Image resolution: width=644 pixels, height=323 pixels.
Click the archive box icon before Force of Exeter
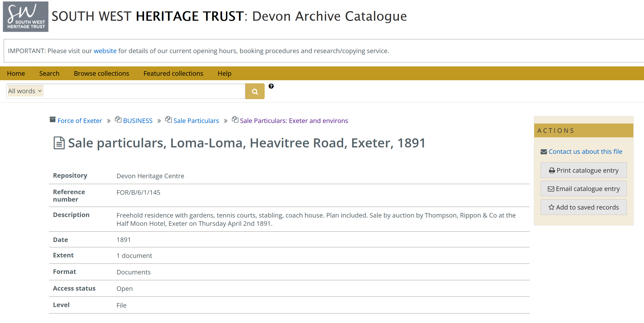pos(53,120)
